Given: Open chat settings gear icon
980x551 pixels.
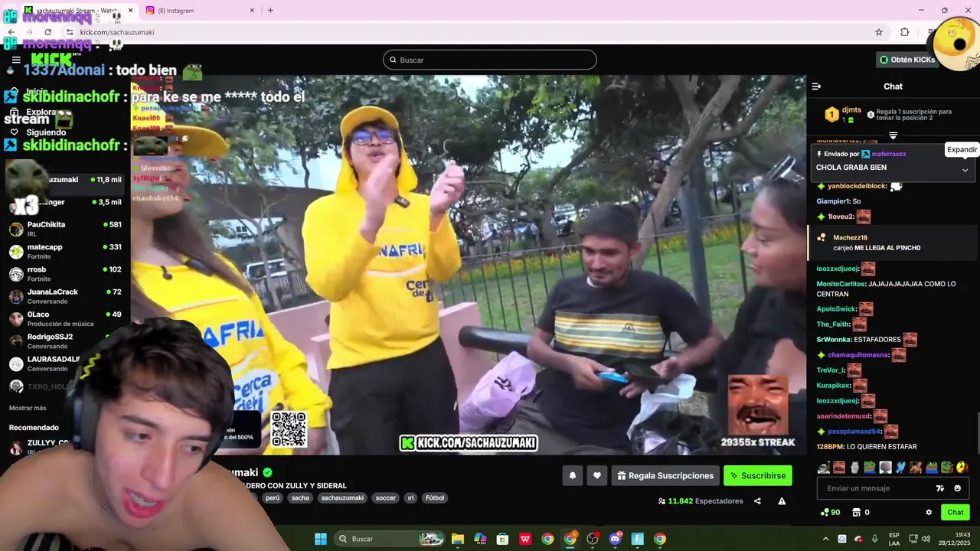Looking at the screenshot, I should 929,513.
